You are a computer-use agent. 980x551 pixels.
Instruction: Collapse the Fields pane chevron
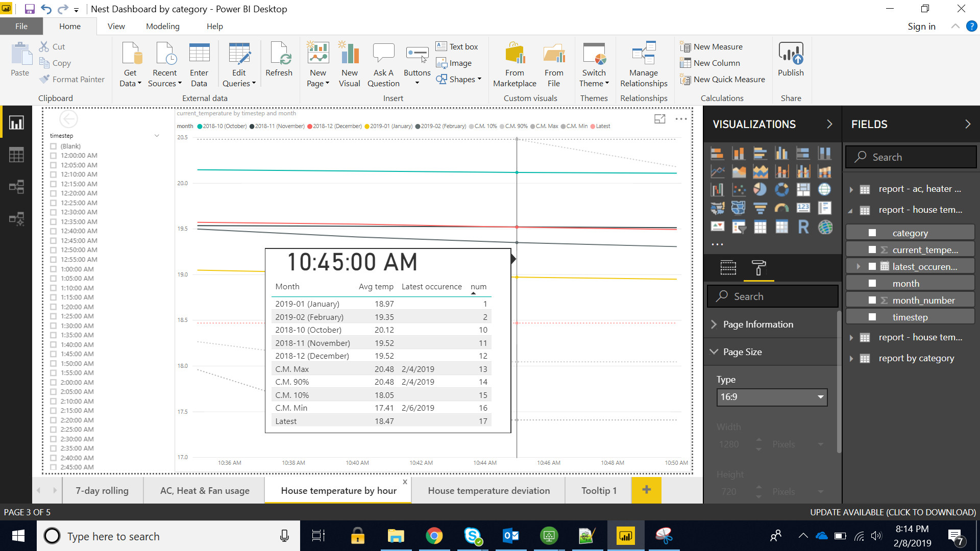tap(968, 124)
